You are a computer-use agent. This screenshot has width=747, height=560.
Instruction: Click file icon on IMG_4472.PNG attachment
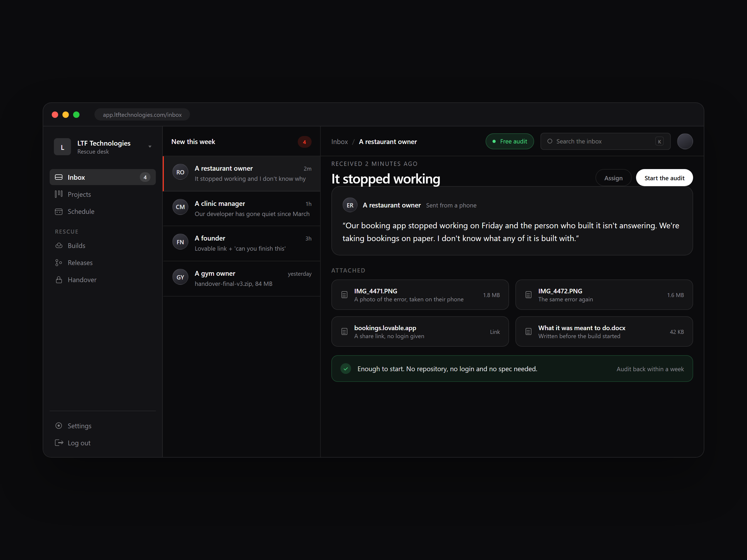click(x=529, y=295)
